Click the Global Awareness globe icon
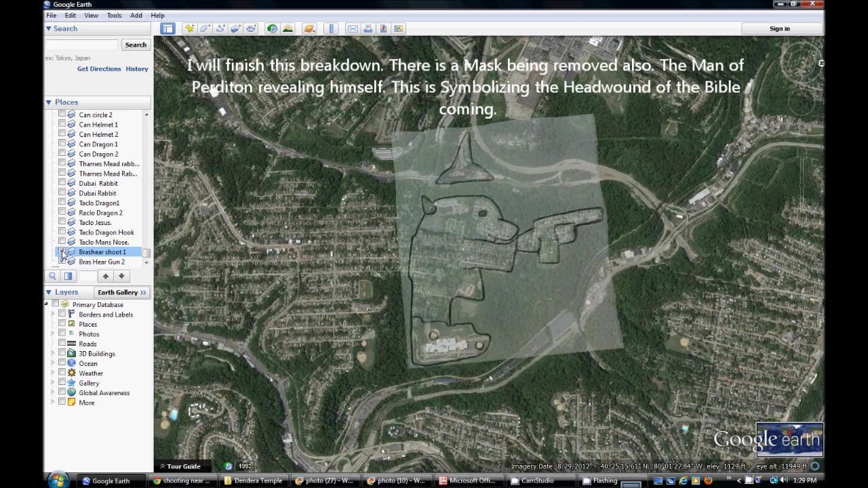Viewport: 868px width, 488px height. coord(71,392)
